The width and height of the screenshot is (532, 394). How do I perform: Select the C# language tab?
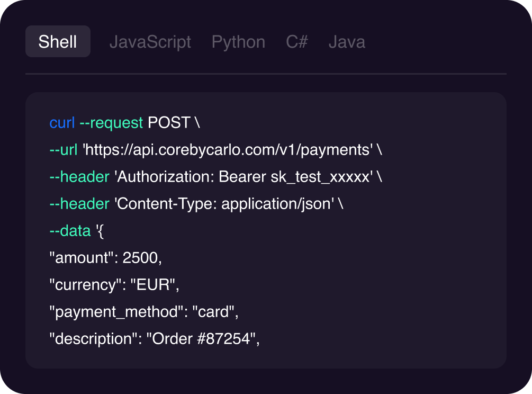point(297,41)
